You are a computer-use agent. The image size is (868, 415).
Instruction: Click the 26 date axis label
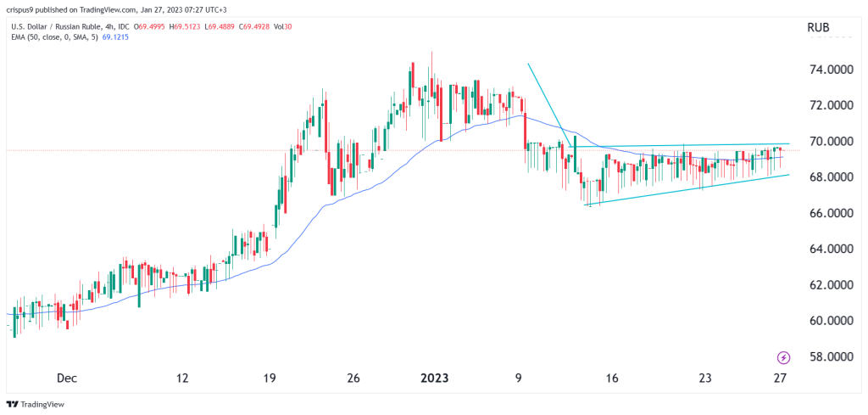pos(353,379)
